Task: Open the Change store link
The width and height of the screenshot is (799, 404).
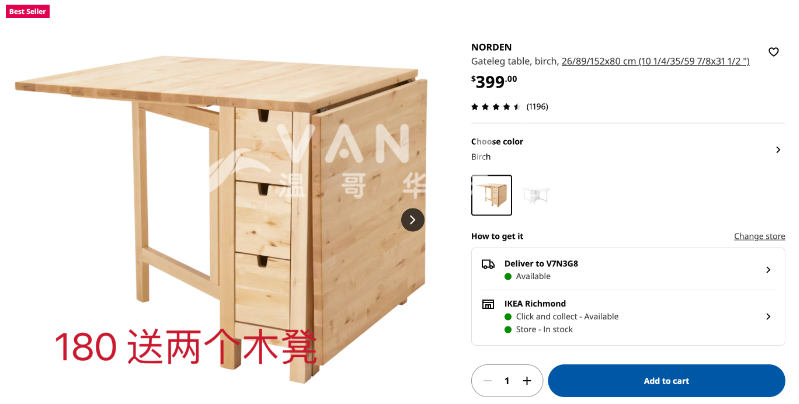Action: 759,236
